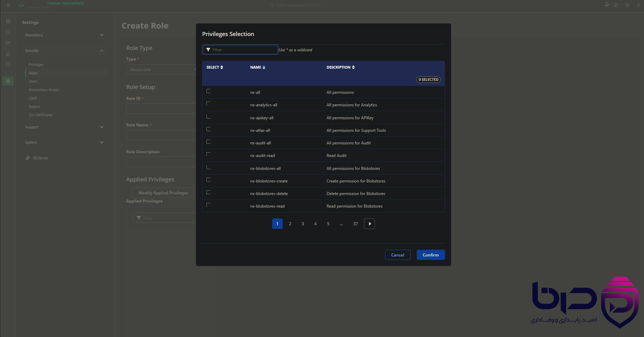The image size is (644, 337).
Task: Click the notifications bell icon
Action: (x=607, y=4)
